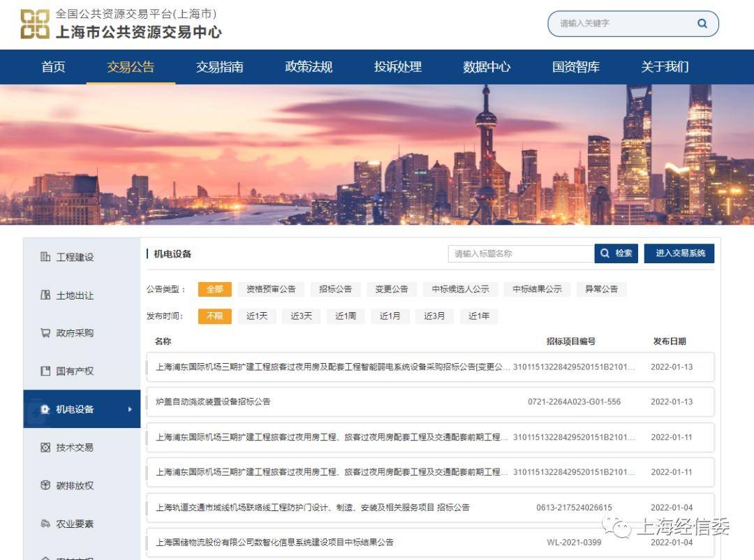Open the 农业要素 sidebar icon

[45, 524]
